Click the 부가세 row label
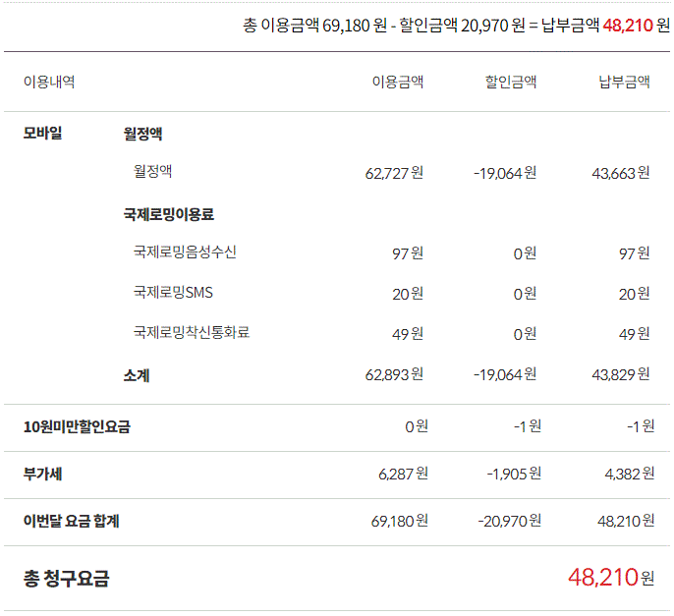The height and width of the screenshot is (616, 674). click(42, 474)
